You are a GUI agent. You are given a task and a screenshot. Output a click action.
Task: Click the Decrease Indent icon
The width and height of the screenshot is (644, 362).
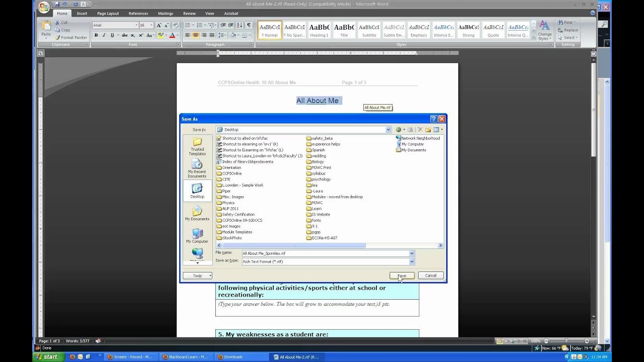pos(223,25)
